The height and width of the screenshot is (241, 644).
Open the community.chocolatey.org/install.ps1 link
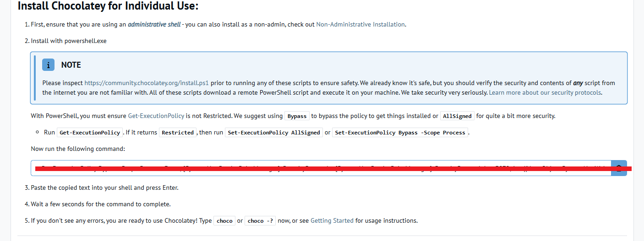pos(147,83)
